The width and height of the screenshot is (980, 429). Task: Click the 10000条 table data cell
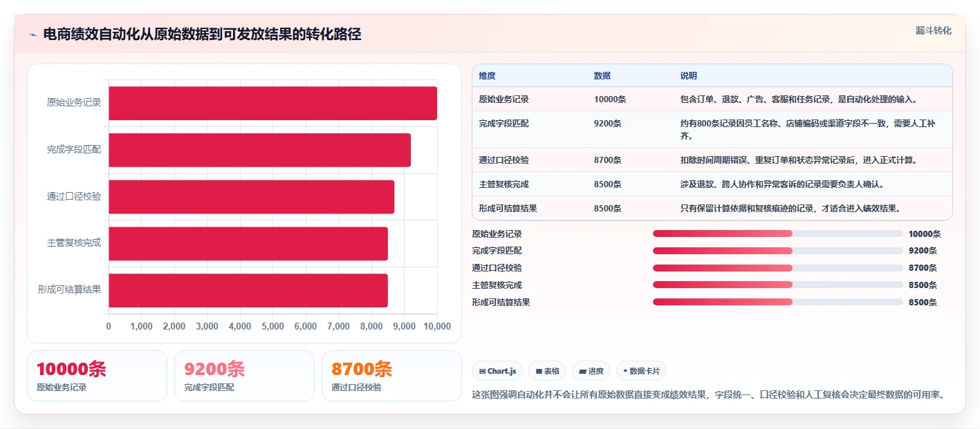click(609, 99)
